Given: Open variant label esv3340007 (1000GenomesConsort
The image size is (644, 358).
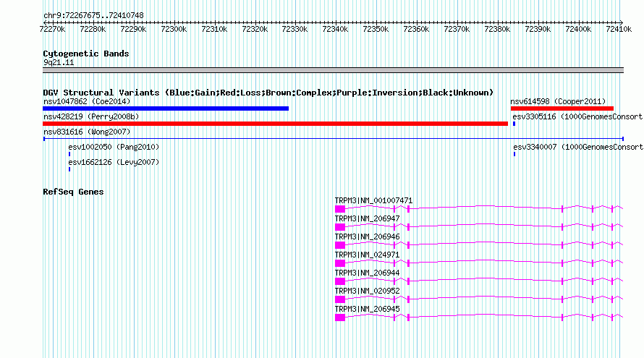Looking at the screenshot, I should (578, 147).
